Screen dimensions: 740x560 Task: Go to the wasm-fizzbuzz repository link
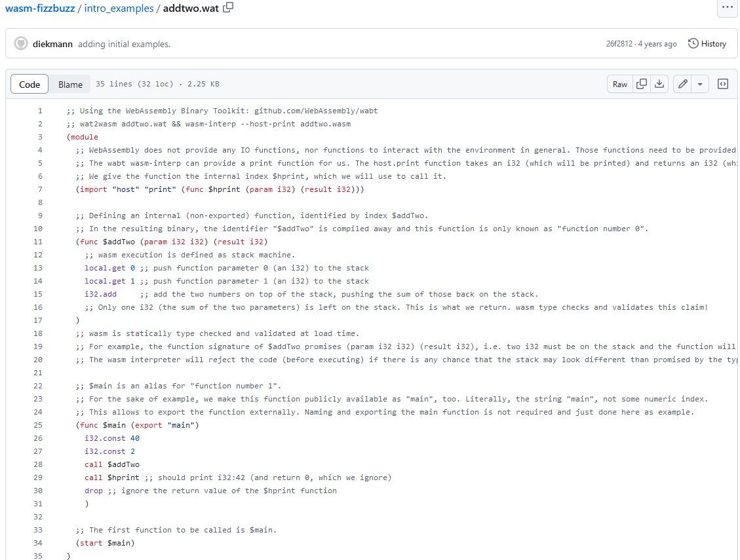[39, 9]
